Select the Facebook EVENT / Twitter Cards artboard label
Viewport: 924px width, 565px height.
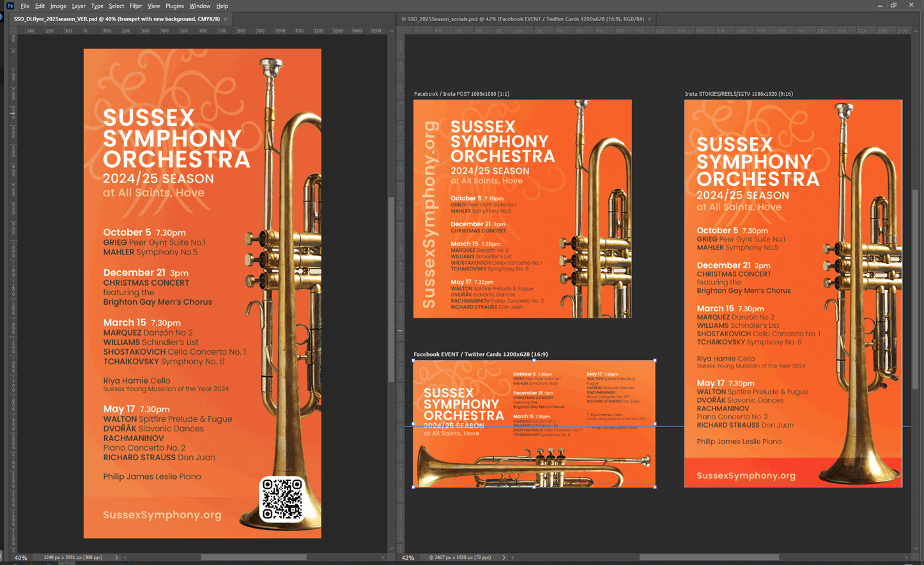(481, 354)
